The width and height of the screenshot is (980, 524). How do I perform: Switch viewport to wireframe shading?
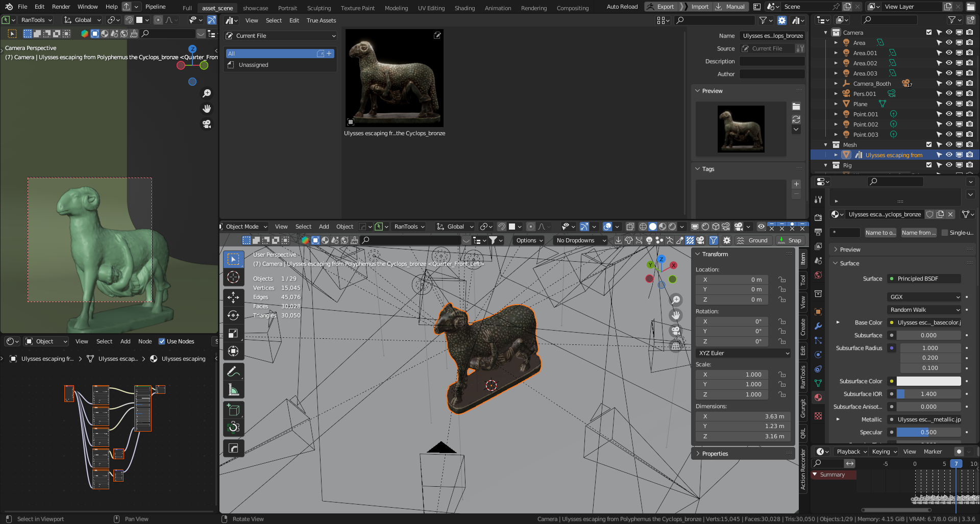pyautogui.click(x=643, y=227)
